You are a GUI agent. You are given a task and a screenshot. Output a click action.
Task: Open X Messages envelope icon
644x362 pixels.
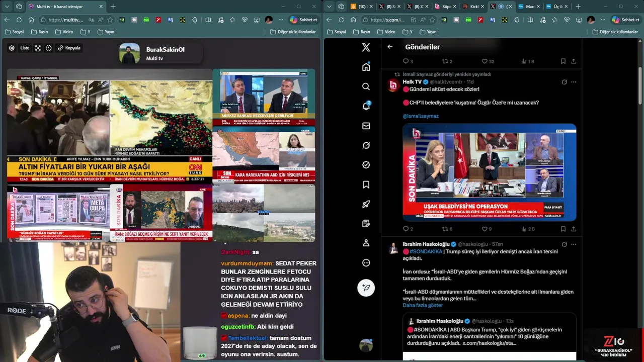click(x=366, y=126)
